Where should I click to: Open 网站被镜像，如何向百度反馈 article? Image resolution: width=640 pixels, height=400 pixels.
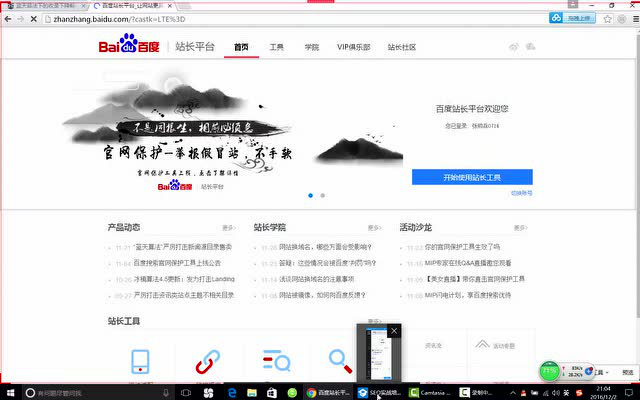point(322,295)
